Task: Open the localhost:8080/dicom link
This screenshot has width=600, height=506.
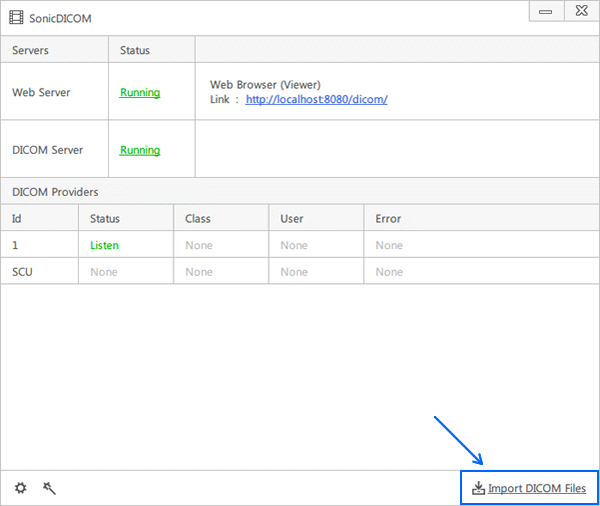Action: (x=316, y=100)
